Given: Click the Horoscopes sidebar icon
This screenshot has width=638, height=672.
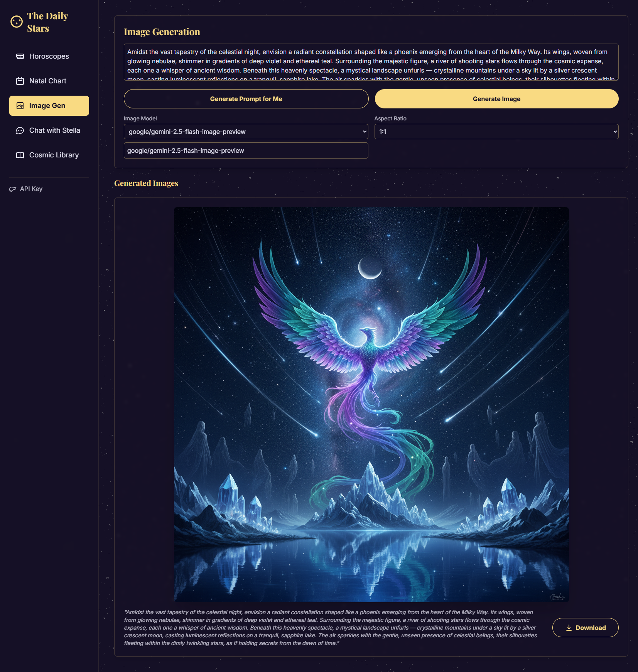Looking at the screenshot, I should 20,56.
